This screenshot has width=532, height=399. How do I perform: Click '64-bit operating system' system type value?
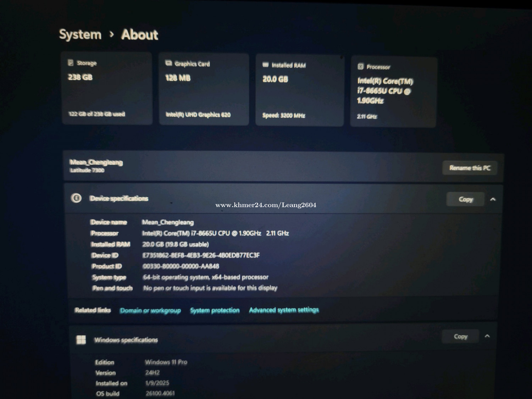coord(206,277)
